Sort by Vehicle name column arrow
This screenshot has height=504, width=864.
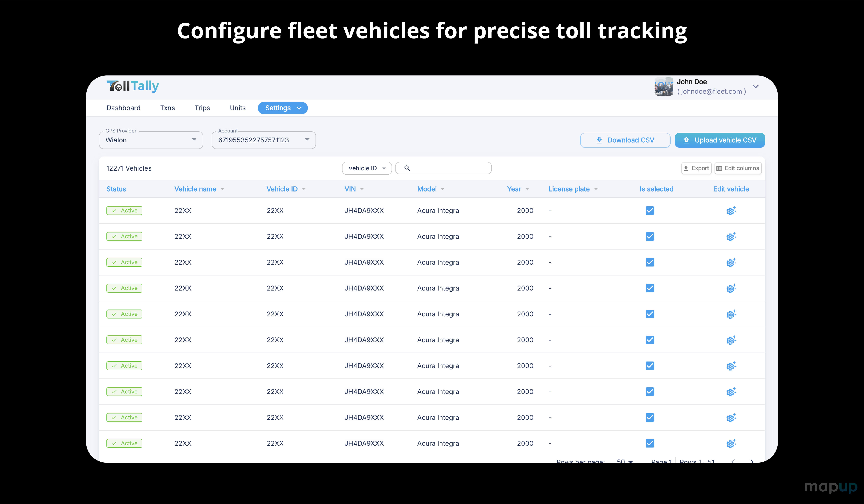[x=222, y=189]
